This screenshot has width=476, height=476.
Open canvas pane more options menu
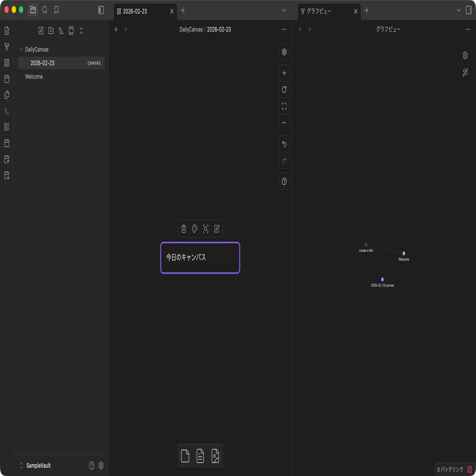point(284,29)
